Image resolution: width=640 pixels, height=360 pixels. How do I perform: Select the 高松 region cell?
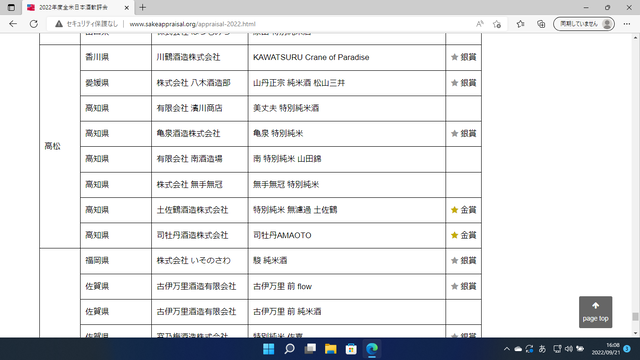pyautogui.click(x=60, y=147)
